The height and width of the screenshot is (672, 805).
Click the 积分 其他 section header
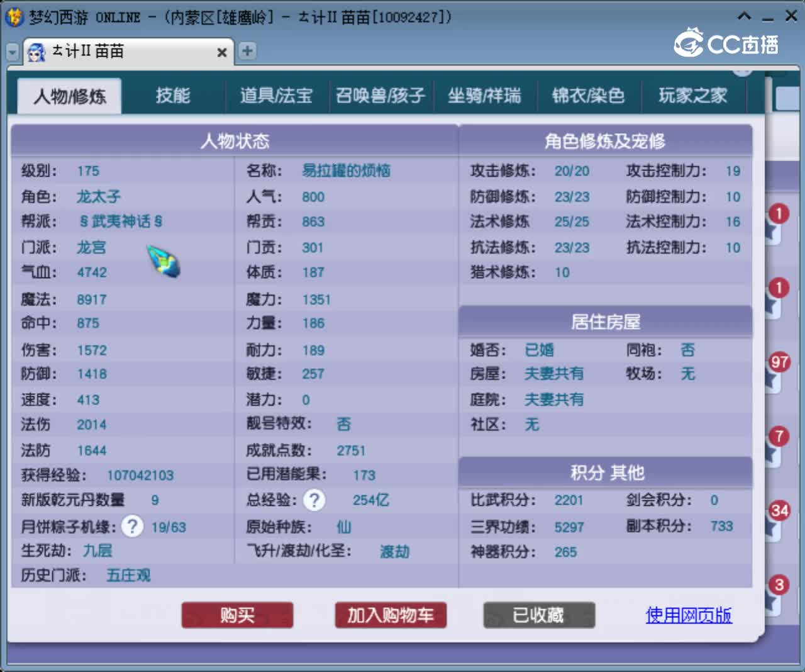click(605, 473)
